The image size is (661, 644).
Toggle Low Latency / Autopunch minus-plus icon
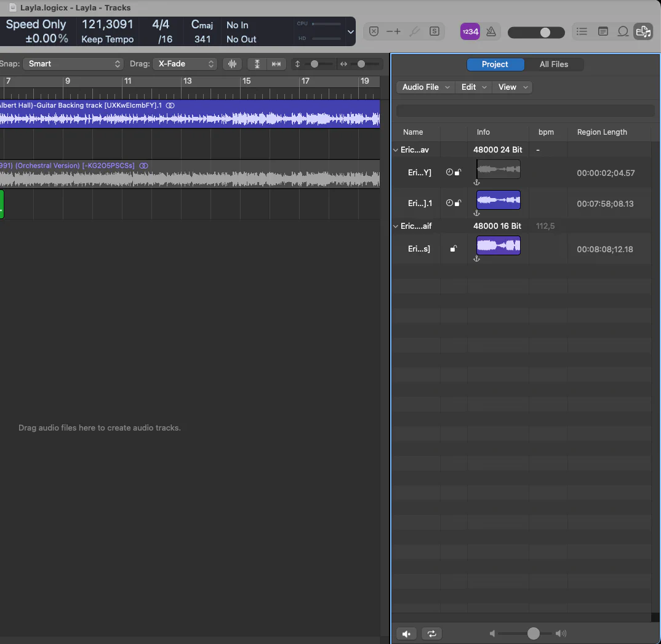393,31
